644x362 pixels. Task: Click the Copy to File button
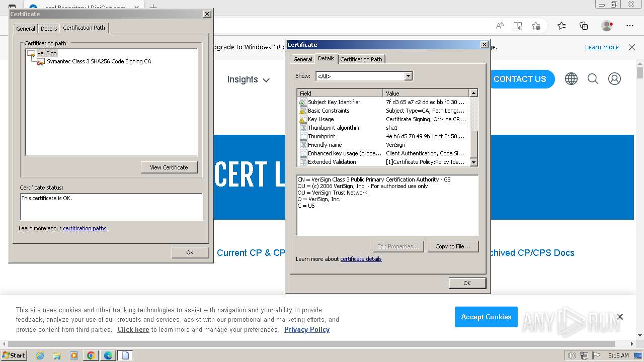452,246
